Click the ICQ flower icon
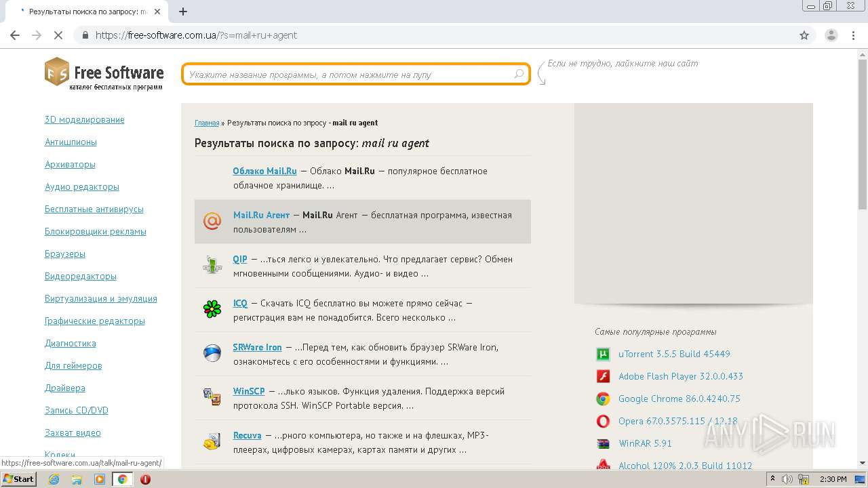This screenshot has height=488, width=868. 212,309
